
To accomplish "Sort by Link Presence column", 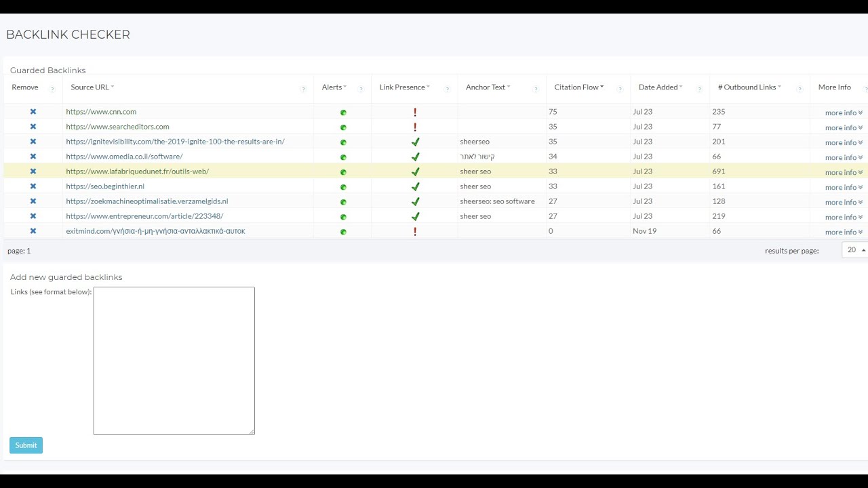I will point(405,87).
